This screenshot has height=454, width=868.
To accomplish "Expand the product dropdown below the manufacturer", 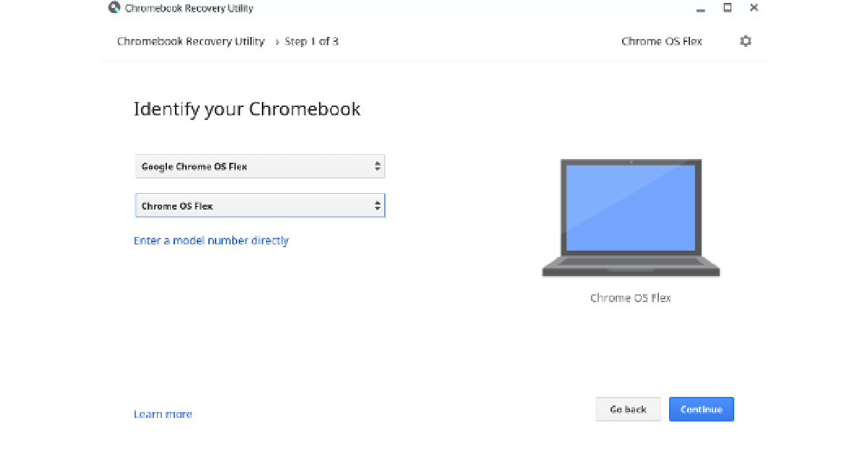I will tap(260, 206).
